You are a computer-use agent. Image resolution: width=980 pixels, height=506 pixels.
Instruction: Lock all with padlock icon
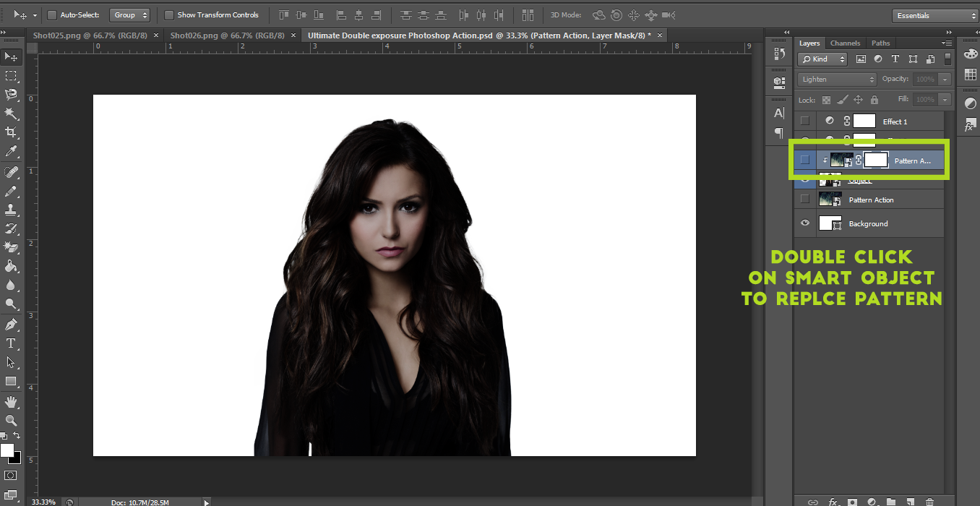click(x=874, y=100)
